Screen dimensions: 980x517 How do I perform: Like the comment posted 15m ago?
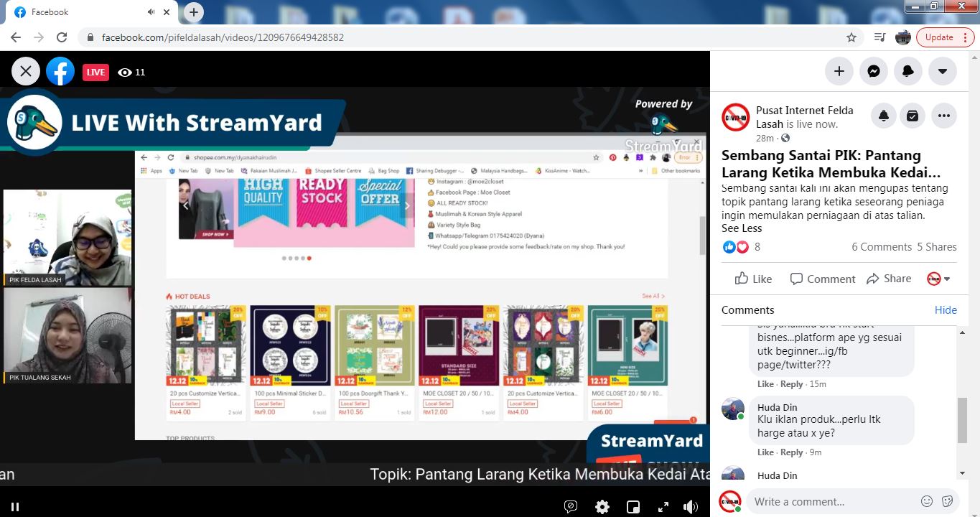coord(765,384)
